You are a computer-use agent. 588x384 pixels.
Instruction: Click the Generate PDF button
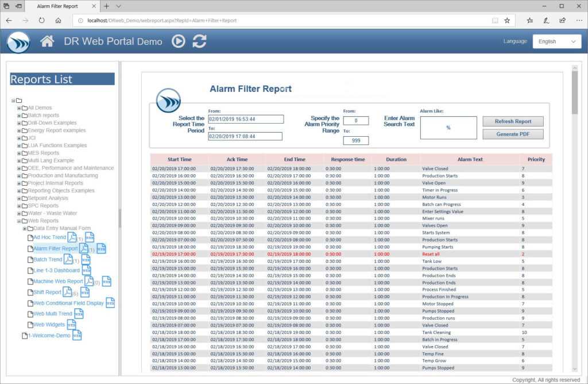(x=513, y=135)
